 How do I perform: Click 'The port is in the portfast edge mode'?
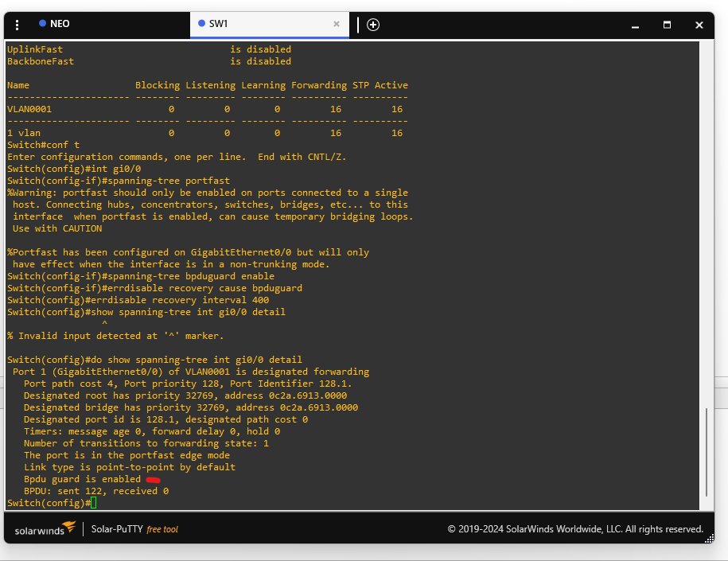coord(127,455)
